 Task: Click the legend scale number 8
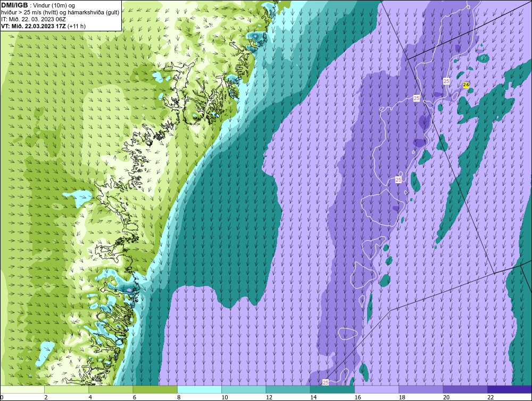pyautogui.click(x=179, y=398)
